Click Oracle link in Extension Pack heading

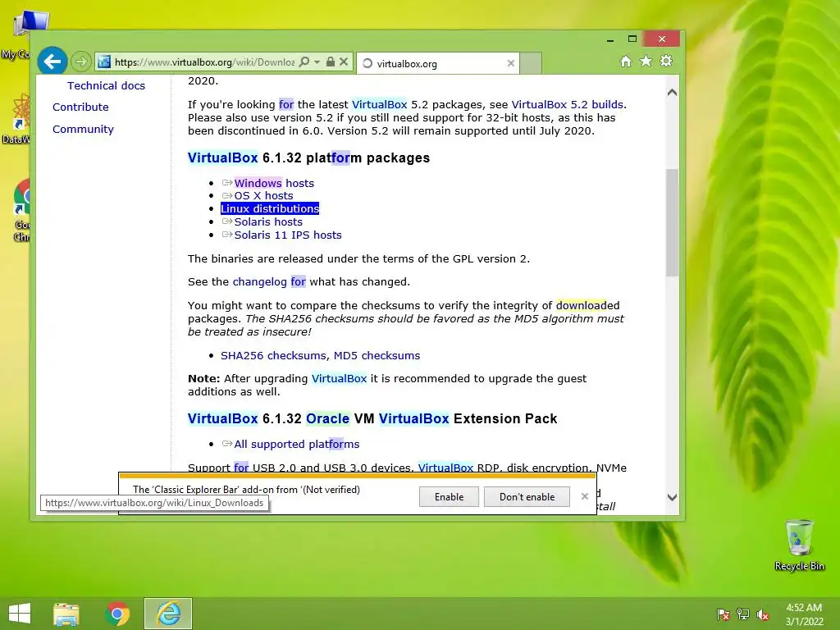coord(328,419)
